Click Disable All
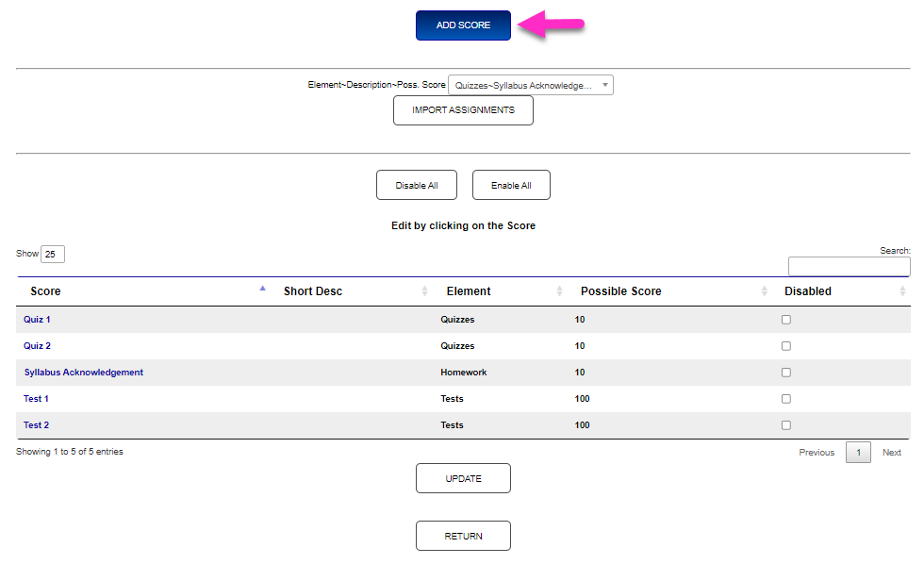 [416, 185]
